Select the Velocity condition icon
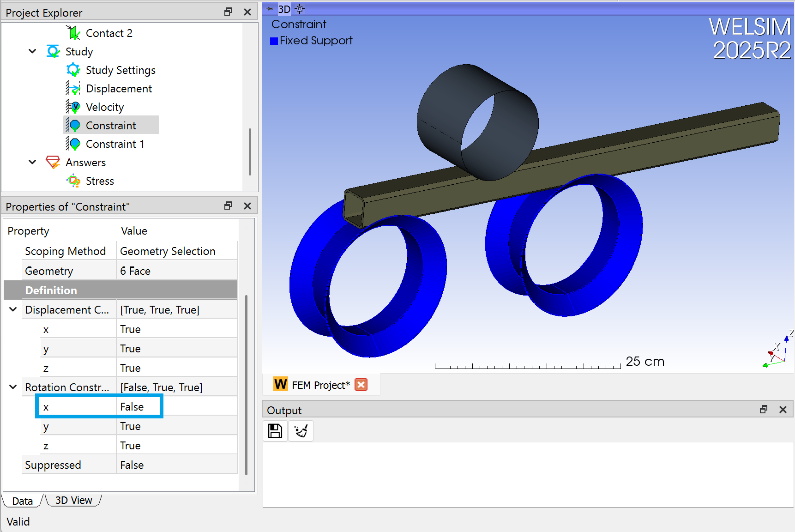 [74, 107]
